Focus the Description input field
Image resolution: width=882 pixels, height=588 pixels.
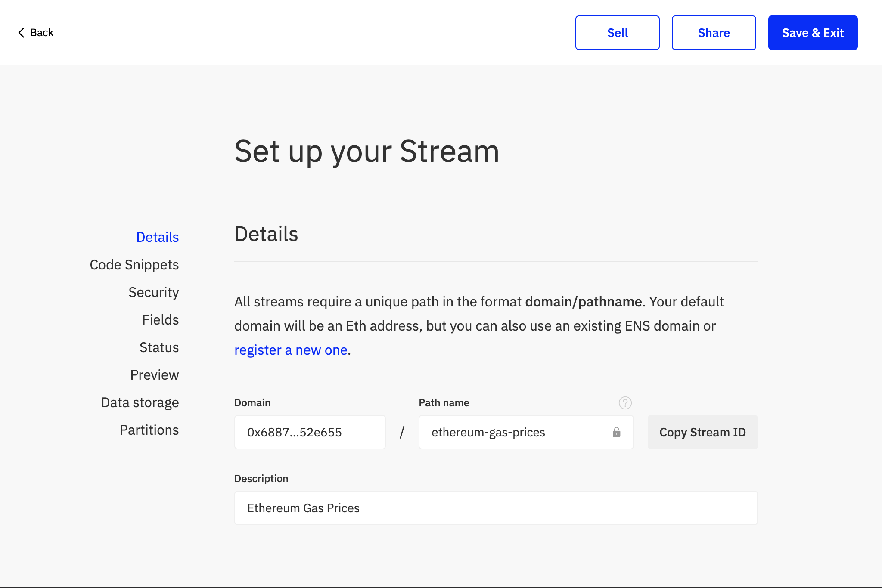[496, 508]
